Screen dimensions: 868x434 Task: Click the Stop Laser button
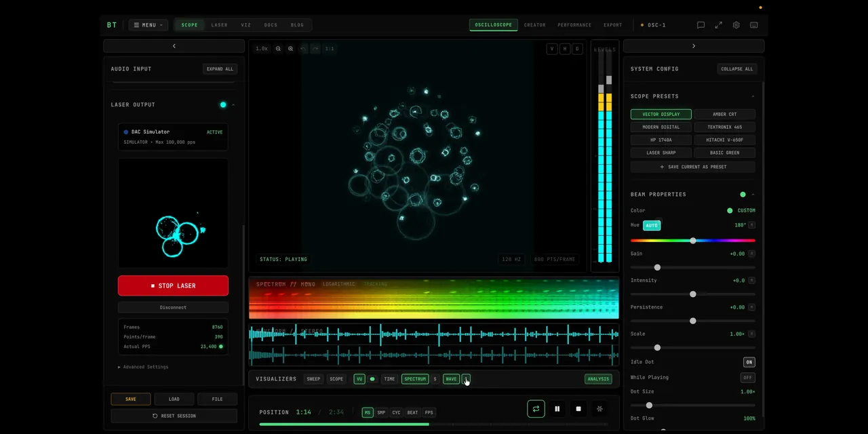[x=173, y=285]
